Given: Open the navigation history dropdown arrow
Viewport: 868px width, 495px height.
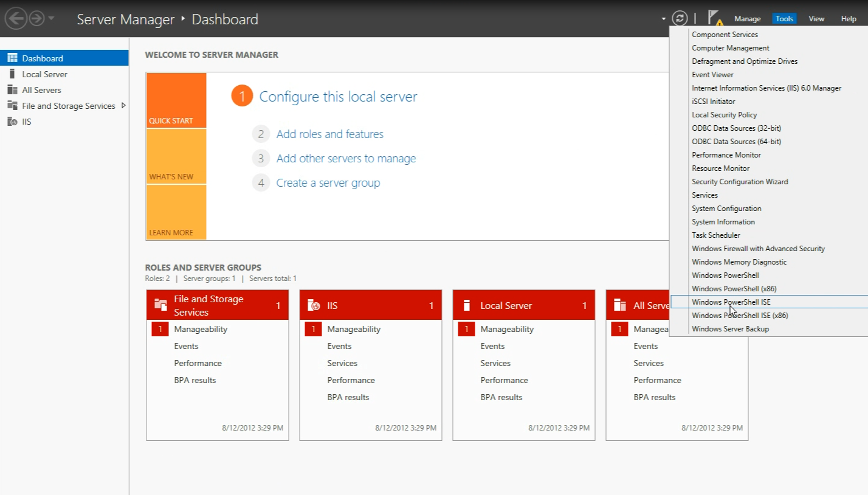Looking at the screenshot, I should click(52, 19).
